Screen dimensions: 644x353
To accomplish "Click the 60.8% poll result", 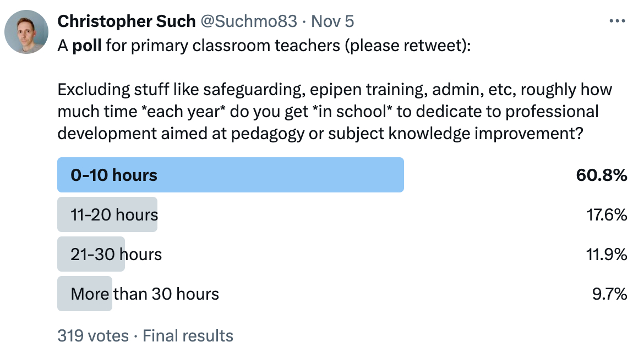I will pos(602,175).
